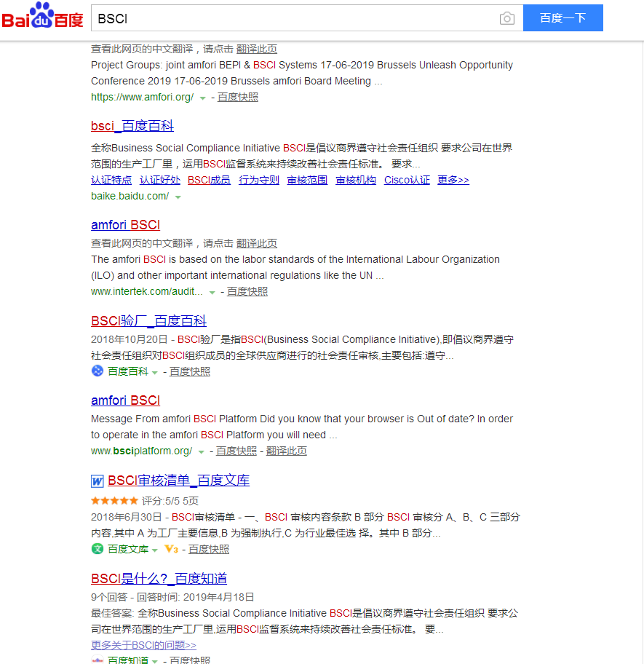Viewport: 644px width, 664px height.
Task: Open amfori BSCI result from bsciplatform.org
Action: coord(126,400)
